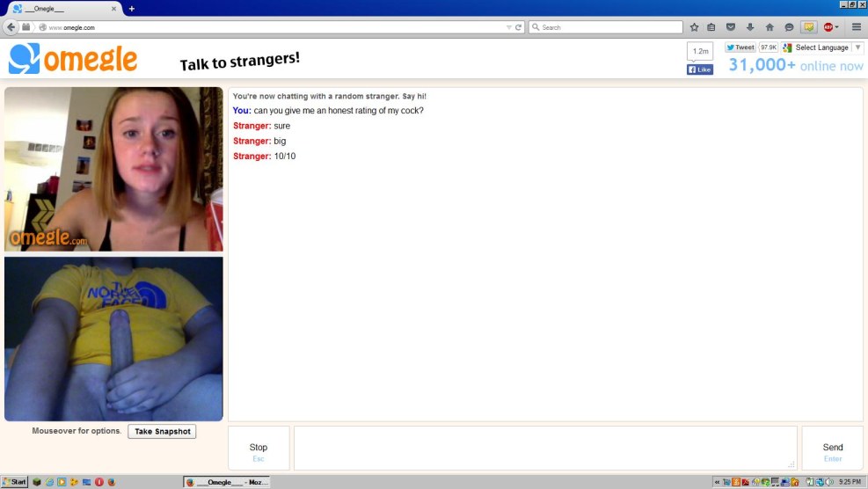The image size is (868, 489).
Task: Click the Facebook Like button
Action: 700,69
